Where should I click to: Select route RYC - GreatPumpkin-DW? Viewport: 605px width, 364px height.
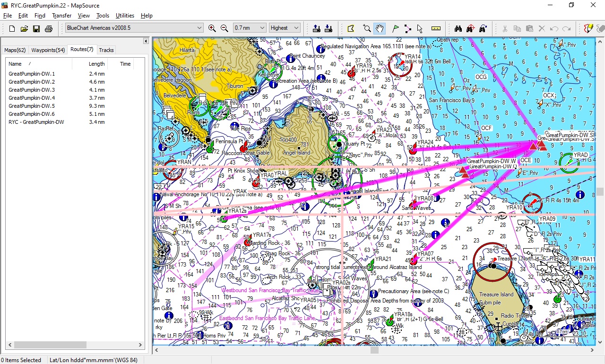point(36,122)
